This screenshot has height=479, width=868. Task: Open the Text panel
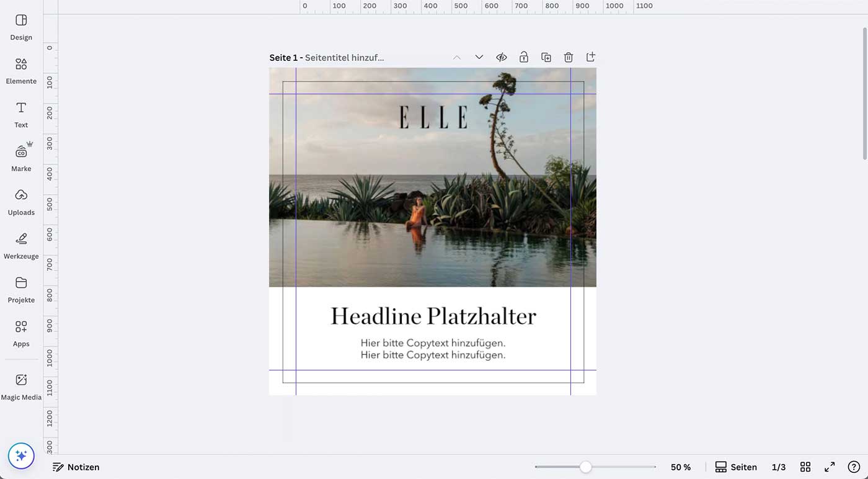pyautogui.click(x=20, y=112)
